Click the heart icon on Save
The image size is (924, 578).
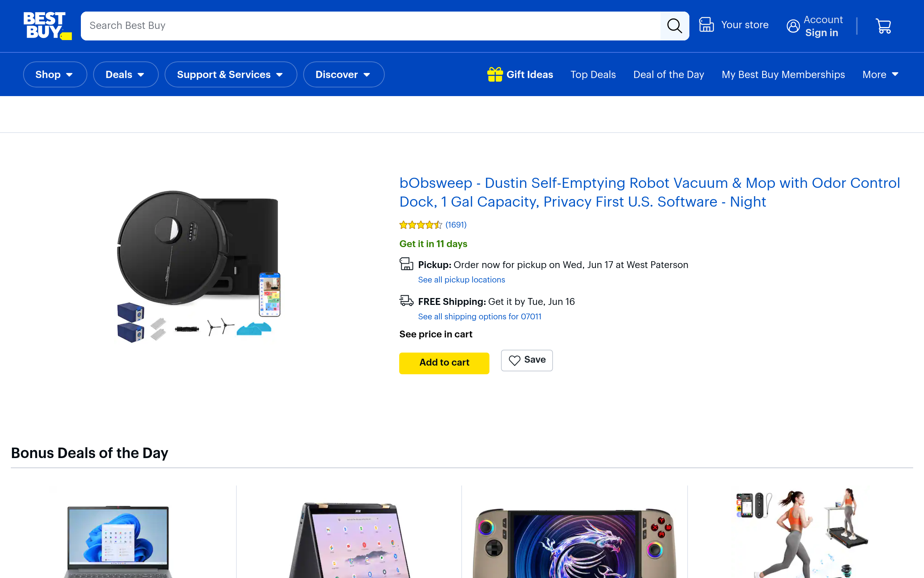coord(514,360)
